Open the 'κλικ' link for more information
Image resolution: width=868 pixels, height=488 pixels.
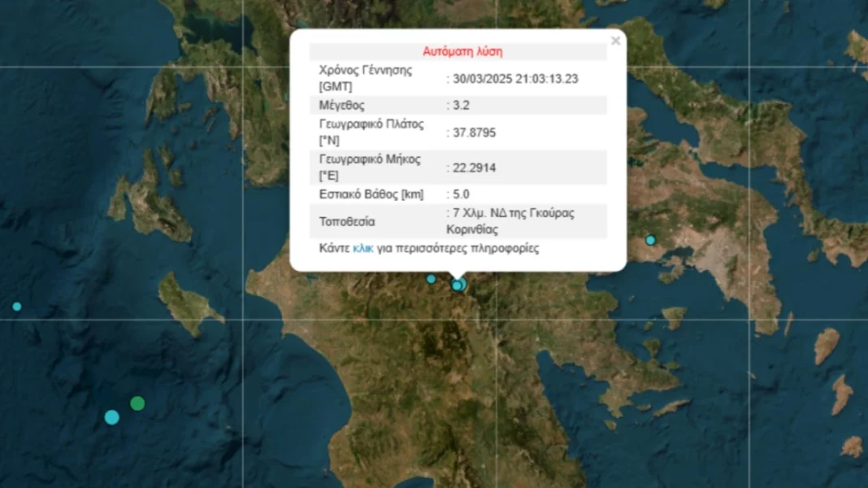pos(363,248)
